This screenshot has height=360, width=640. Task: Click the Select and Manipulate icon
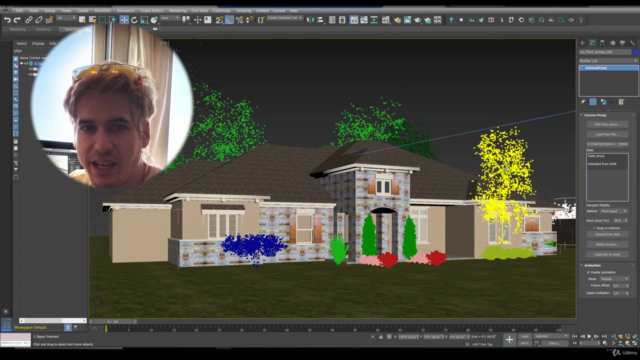(x=198, y=20)
